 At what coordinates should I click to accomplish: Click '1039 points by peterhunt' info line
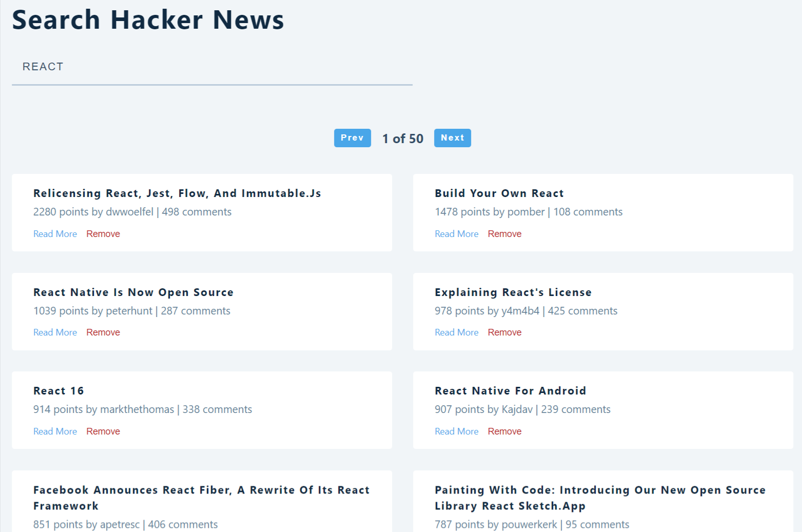(132, 311)
